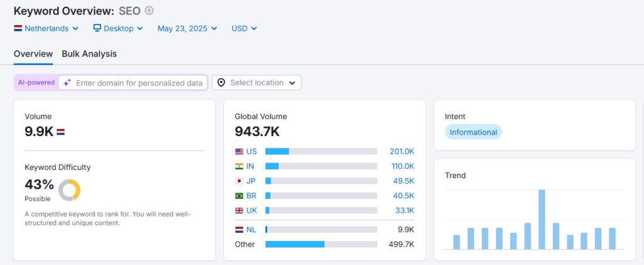
Task: Open the USD currency dropdown
Action: [244, 28]
